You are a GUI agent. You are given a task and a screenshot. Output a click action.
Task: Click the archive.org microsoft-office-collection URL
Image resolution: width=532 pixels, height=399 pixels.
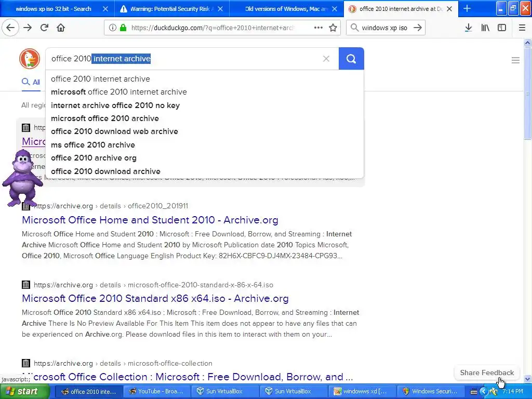123,363
